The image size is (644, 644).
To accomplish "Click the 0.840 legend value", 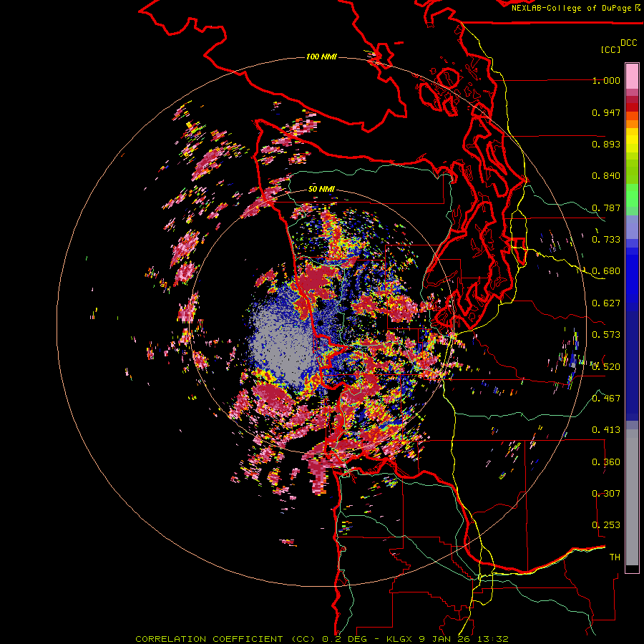I will [x=606, y=176].
